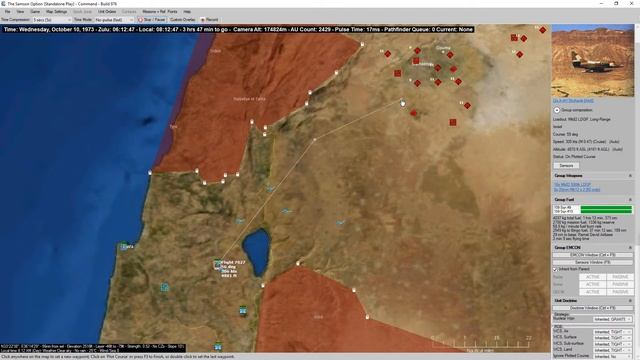Click the first green group fuel bar
Viewport: 640px width, 360px height.
pos(606,208)
